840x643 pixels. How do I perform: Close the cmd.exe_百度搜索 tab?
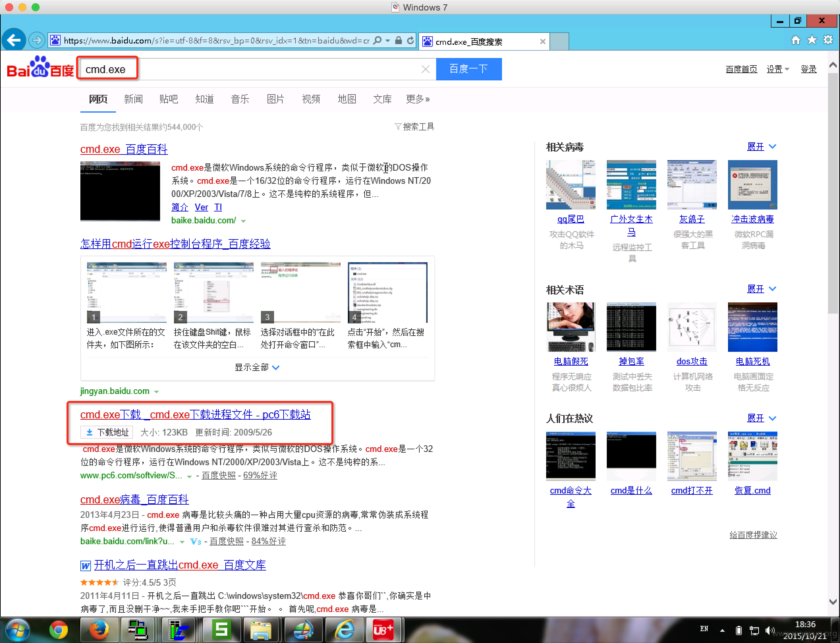[542, 41]
